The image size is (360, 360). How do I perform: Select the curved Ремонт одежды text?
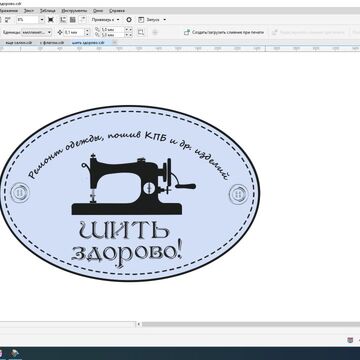(x=128, y=155)
